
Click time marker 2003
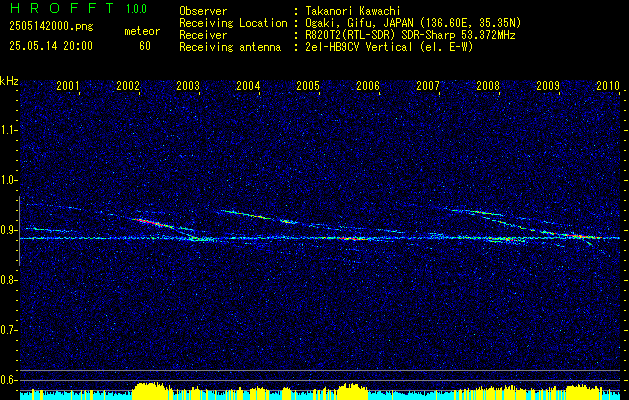(188, 85)
